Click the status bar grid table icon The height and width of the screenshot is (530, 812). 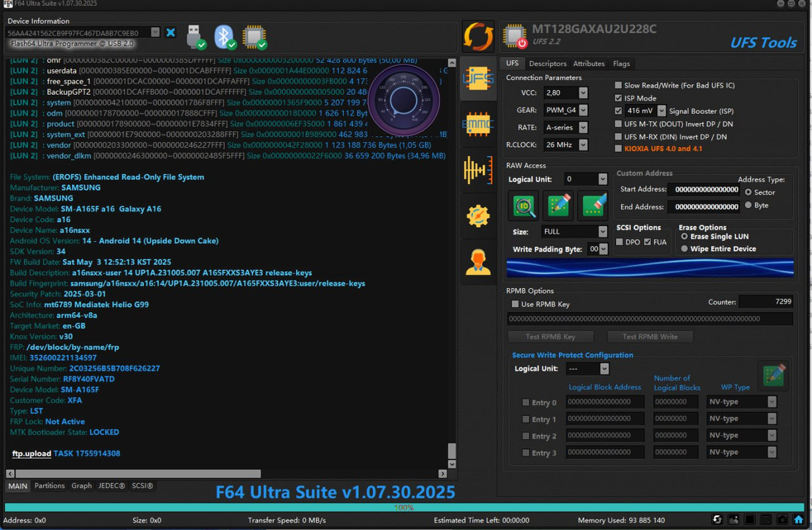766,520
